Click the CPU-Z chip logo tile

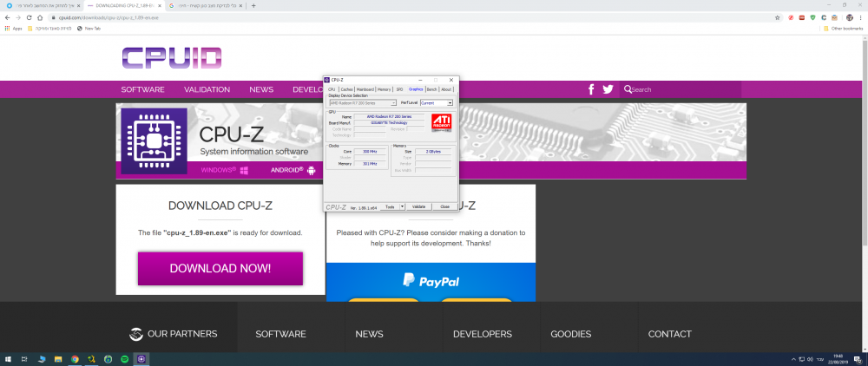(154, 141)
